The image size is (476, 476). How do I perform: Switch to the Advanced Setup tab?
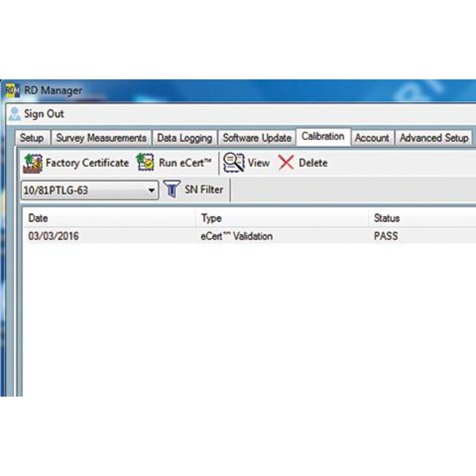(x=434, y=138)
